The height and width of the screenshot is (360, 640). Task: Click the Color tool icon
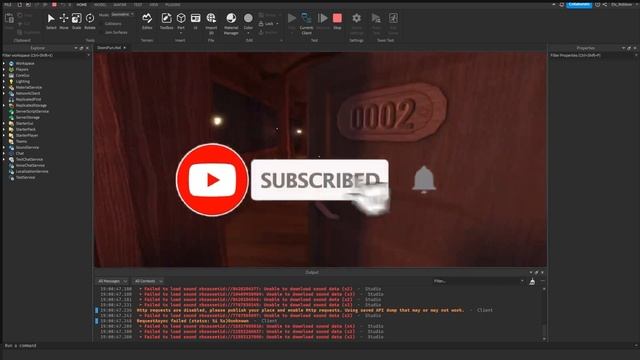click(248, 18)
